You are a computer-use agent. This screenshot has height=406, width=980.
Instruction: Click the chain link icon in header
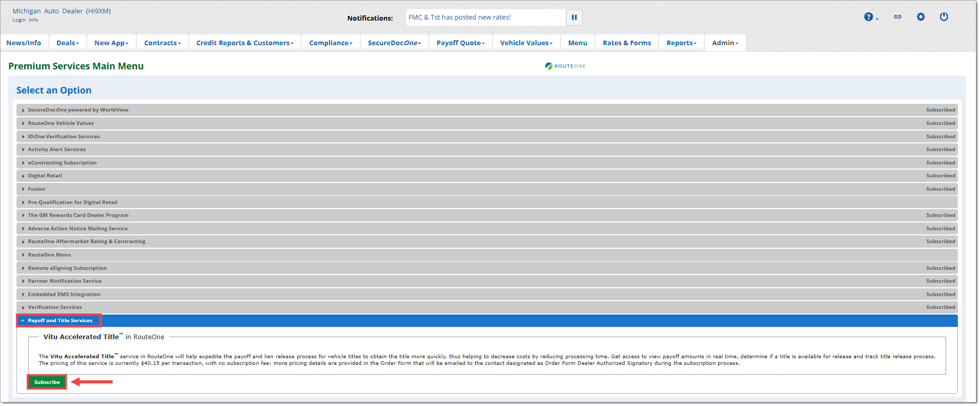click(898, 17)
